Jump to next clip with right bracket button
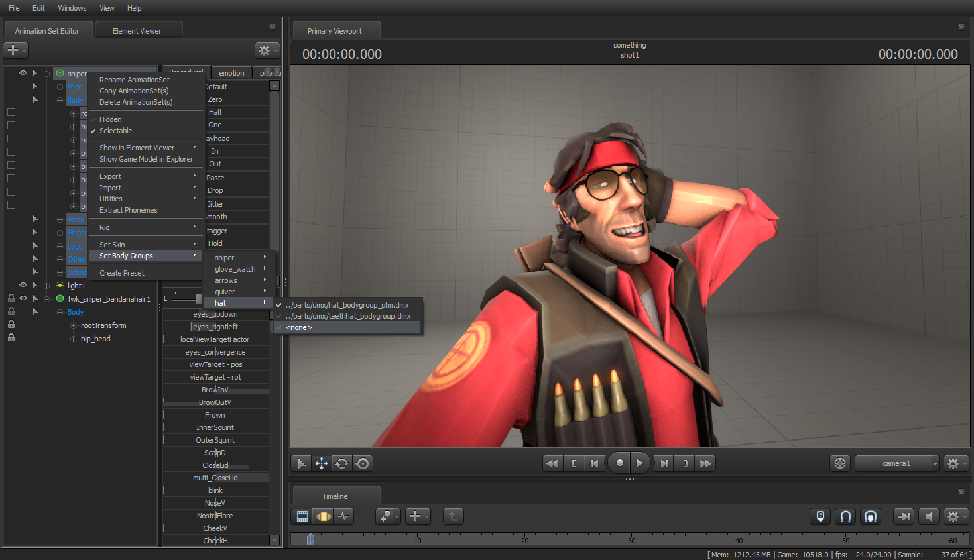The height and width of the screenshot is (560, 974). coord(685,463)
